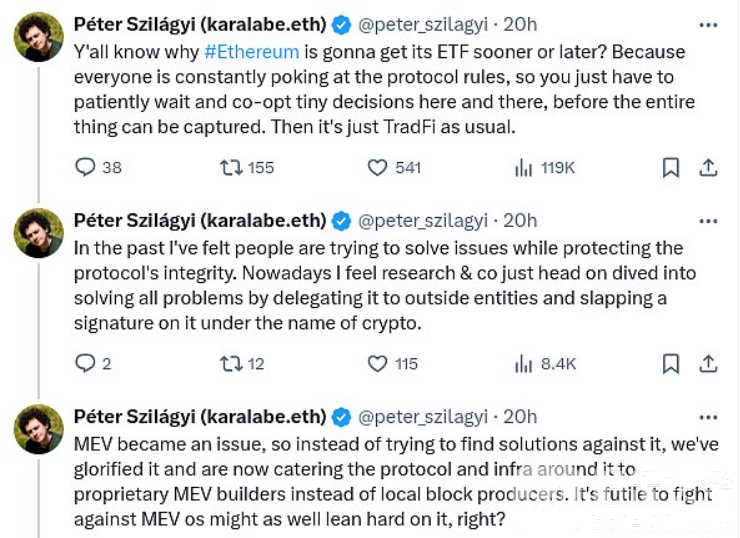This screenshot has width=740, height=538.
Task: Share the Ethereum ETF tweet
Action: tap(708, 168)
